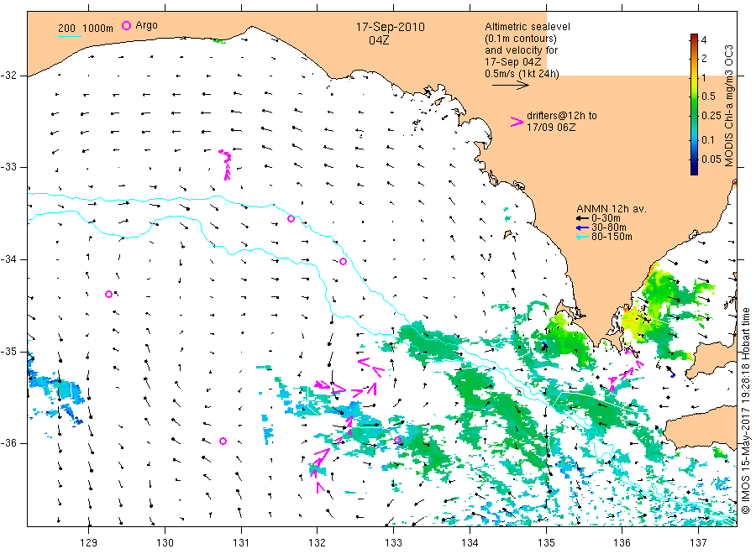Screen dimensions: 756x554
Task: Click the 'Argo' legend text
Action: click(x=146, y=25)
